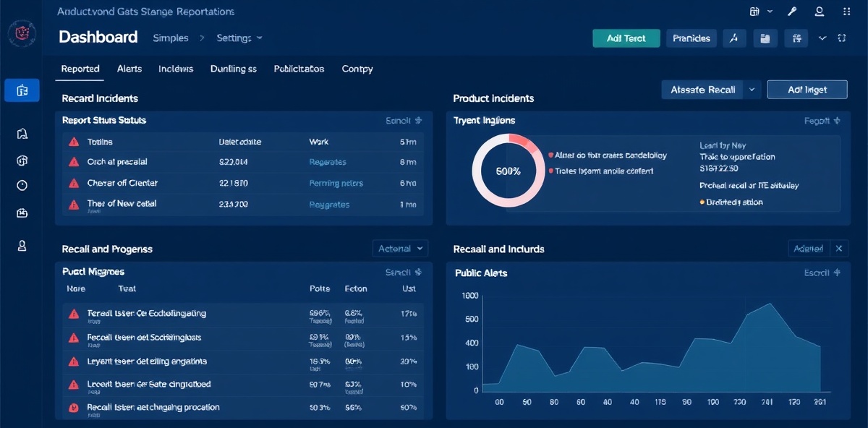
Task: Toggle the fullscreen corners icon in toolbar
Action: [842, 38]
